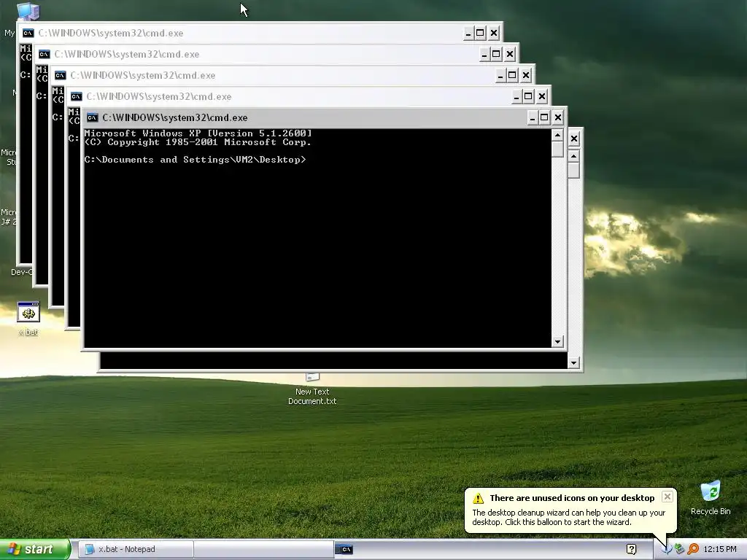Select New Text Document.txt on desktop
Screen dimensions: 747x560
312,389
